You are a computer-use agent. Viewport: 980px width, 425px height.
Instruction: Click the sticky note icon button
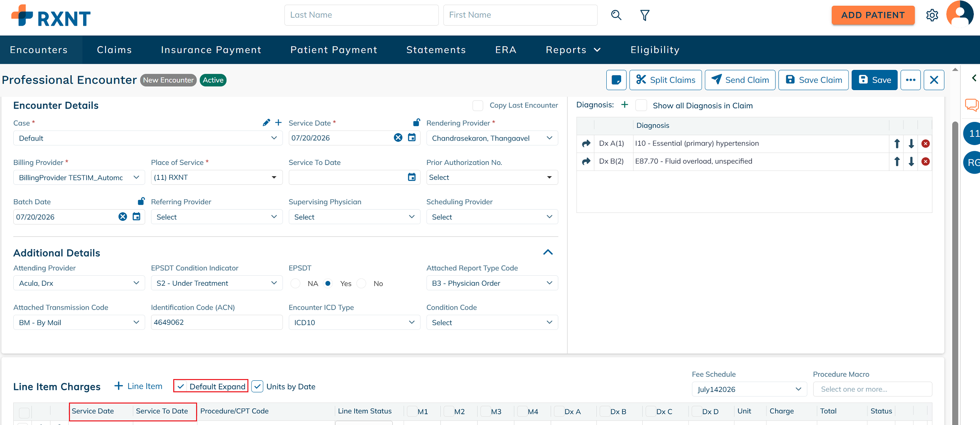[616, 80]
